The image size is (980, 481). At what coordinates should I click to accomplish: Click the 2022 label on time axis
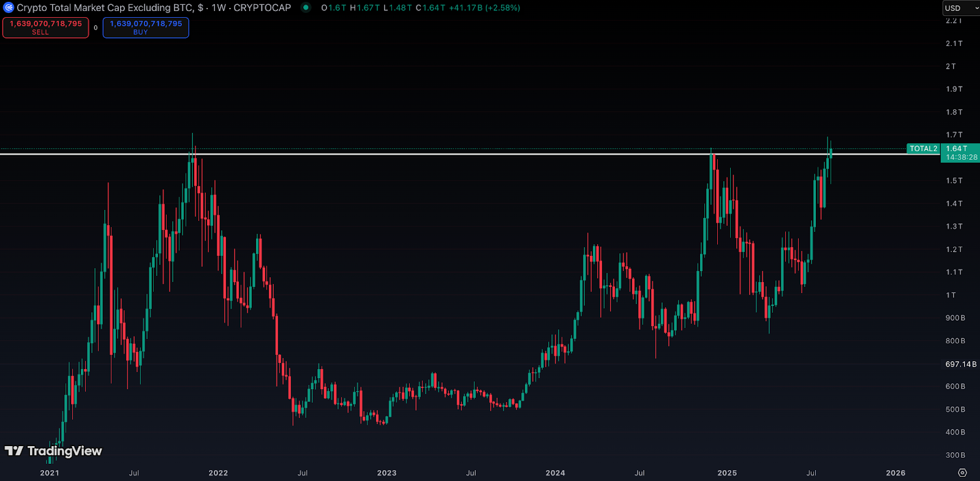[x=218, y=473]
